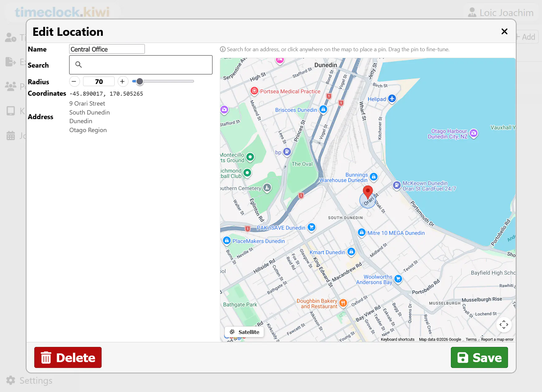Click the Bunnings Warehouse Dunedin marker
Image resolution: width=542 pixels, height=392 pixels.
click(374, 177)
